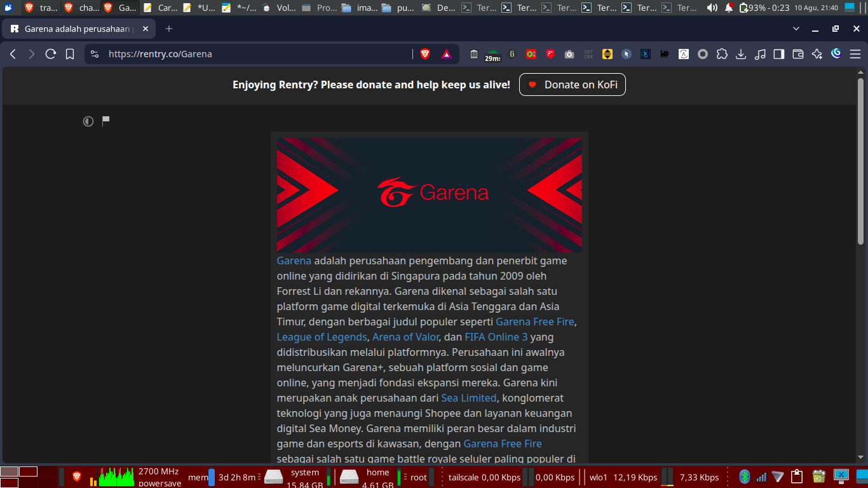Open the GET CRX extension
Viewport: 868px width, 488px height.
588,54
